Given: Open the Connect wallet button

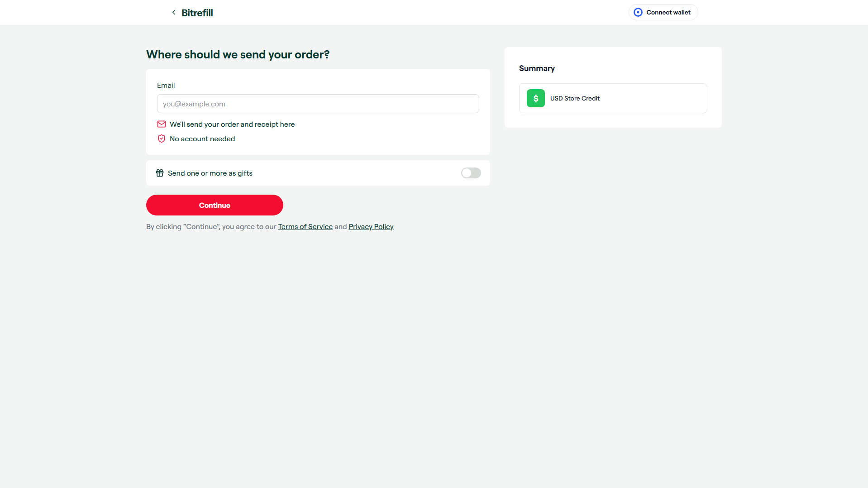Looking at the screenshot, I should coord(663,12).
